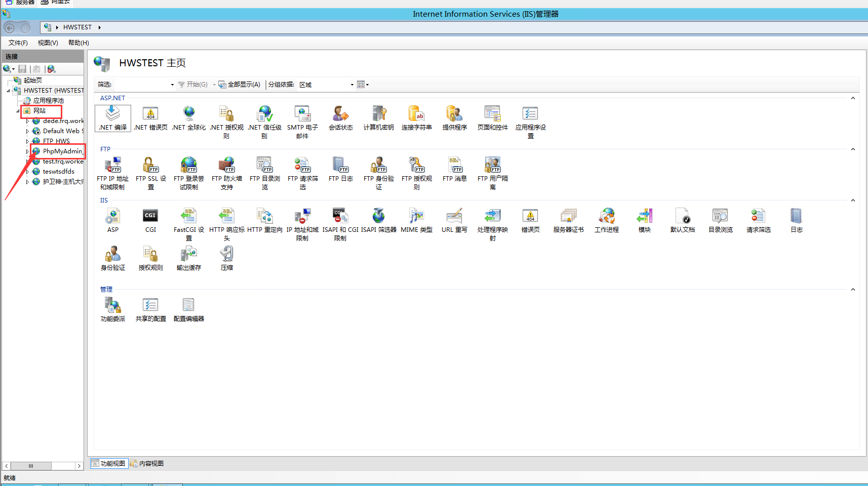Open the 默认文档 feature
Screen dimensions: 868x486
pos(682,217)
